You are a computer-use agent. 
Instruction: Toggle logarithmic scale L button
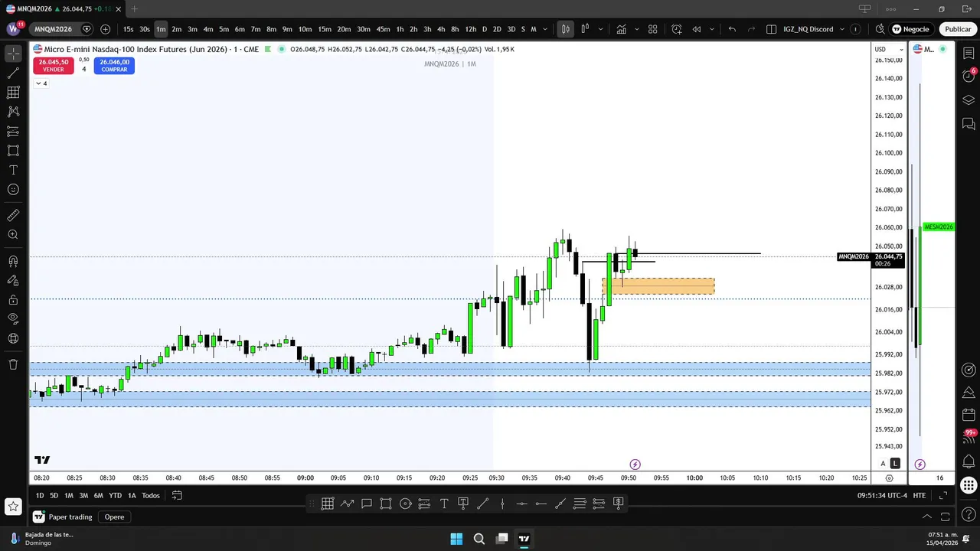pos(895,464)
